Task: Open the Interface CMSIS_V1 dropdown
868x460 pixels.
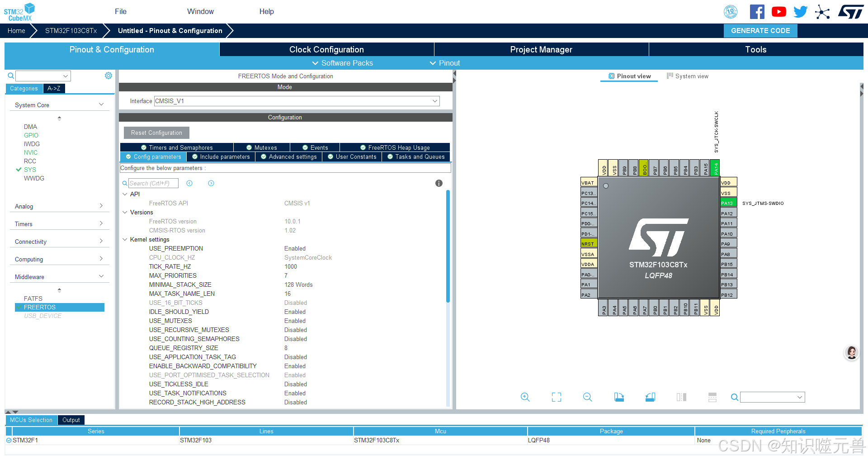Action: click(x=297, y=101)
